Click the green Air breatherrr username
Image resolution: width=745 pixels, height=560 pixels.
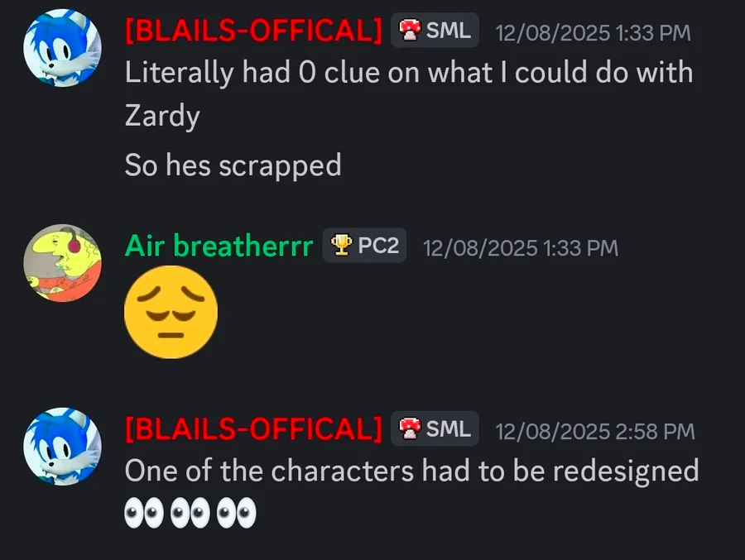(x=219, y=246)
